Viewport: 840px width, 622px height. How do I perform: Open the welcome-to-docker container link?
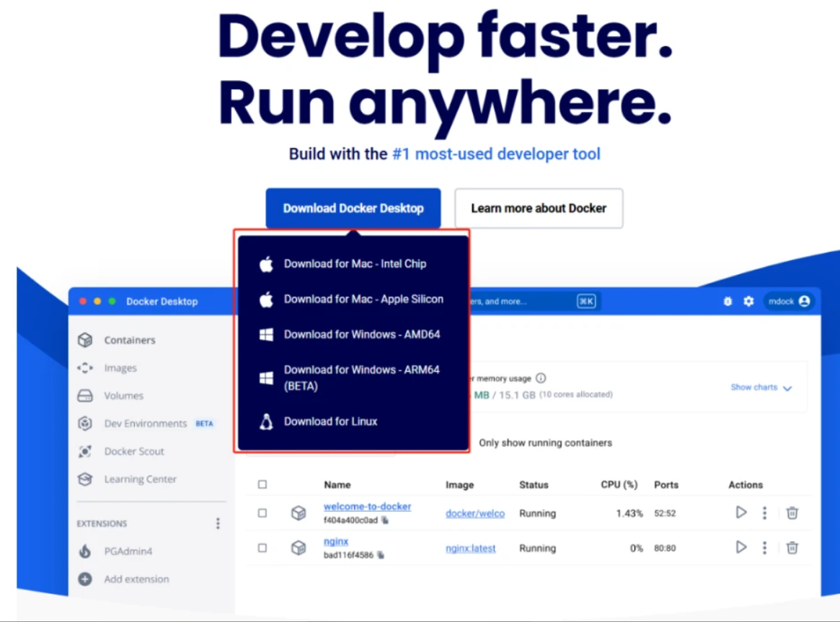pyautogui.click(x=367, y=506)
